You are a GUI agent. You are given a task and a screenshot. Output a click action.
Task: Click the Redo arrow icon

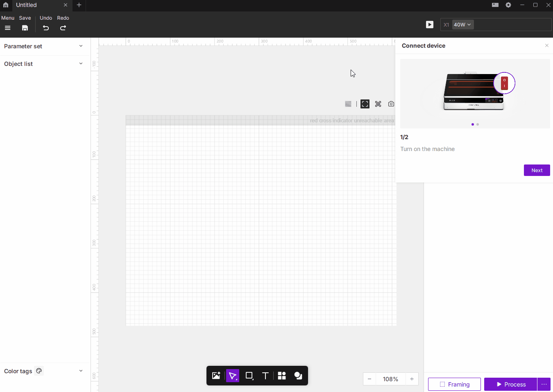click(63, 28)
